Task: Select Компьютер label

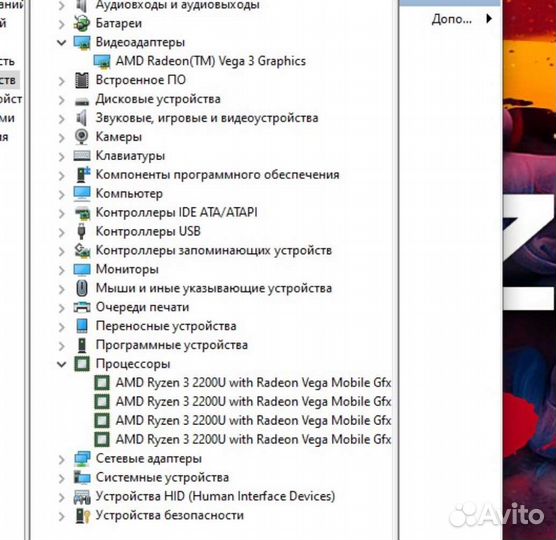Action: (x=129, y=194)
